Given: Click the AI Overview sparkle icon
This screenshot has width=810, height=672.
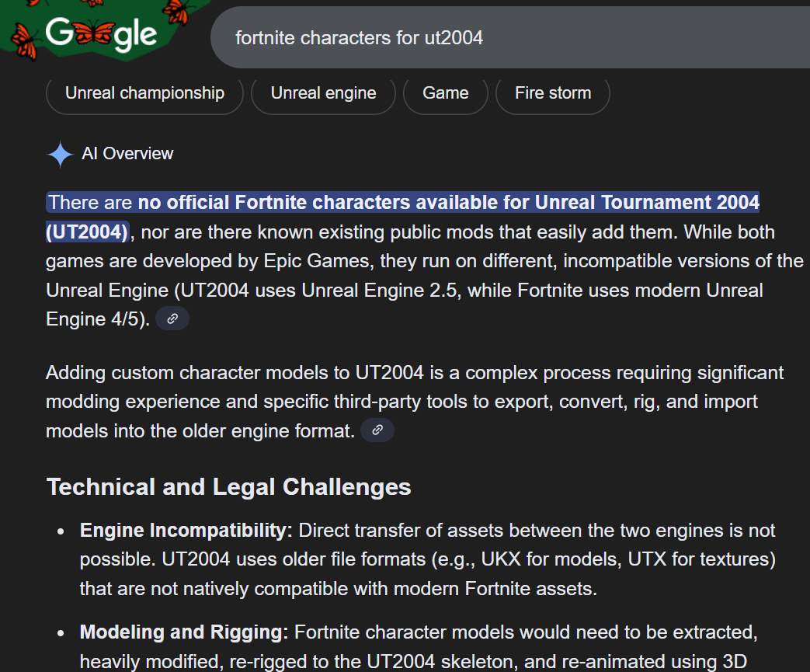Looking at the screenshot, I should tap(60, 154).
